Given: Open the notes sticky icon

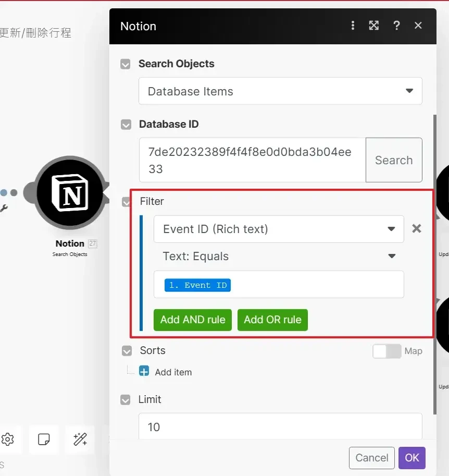Looking at the screenshot, I should [x=44, y=439].
